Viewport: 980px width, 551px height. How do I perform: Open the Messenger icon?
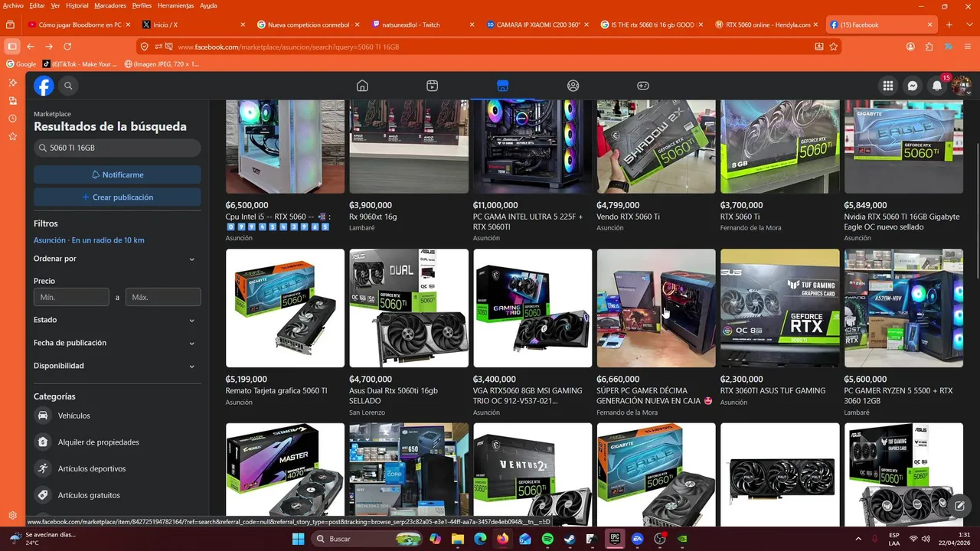point(913,86)
